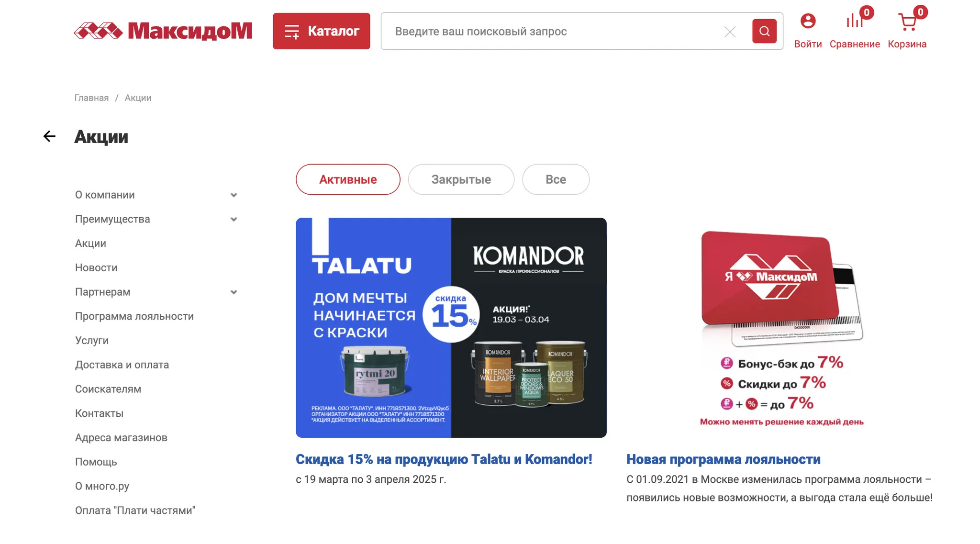Clear search with the X icon
The image size is (980, 544).
click(x=730, y=32)
